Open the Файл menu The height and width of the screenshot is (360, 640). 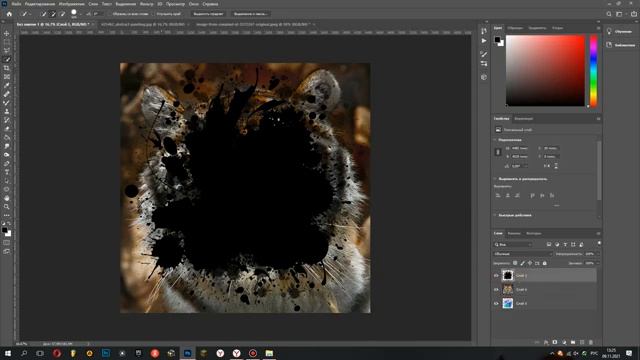16,4
